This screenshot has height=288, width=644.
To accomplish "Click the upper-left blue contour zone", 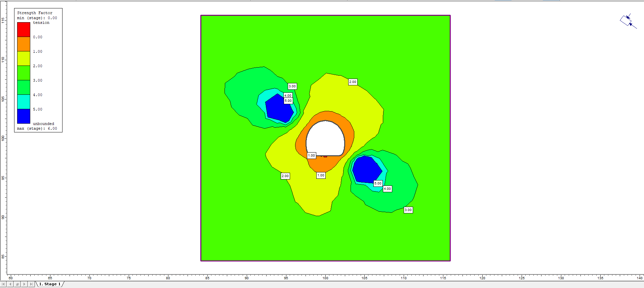I will click(279, 108).
